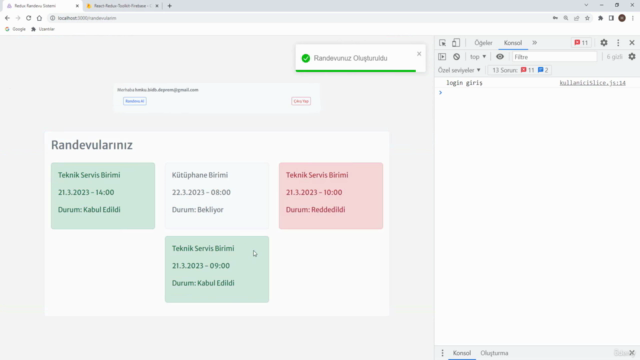Viewport: 640px width, 360px height.
Task: Open a new browser tab with plus
Action: (169, 6)
